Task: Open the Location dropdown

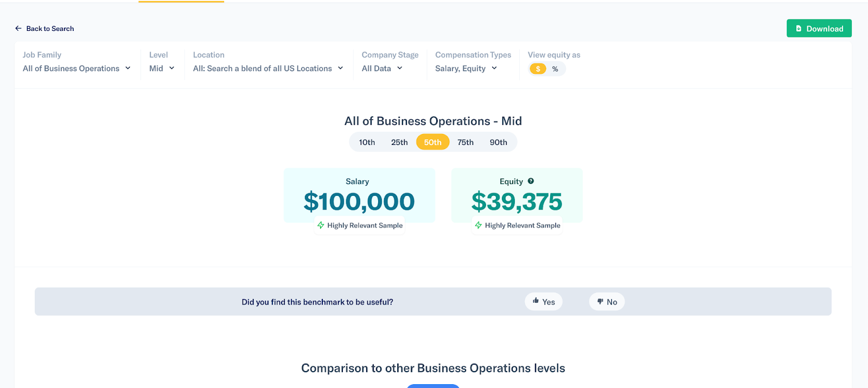Action: 268,68
